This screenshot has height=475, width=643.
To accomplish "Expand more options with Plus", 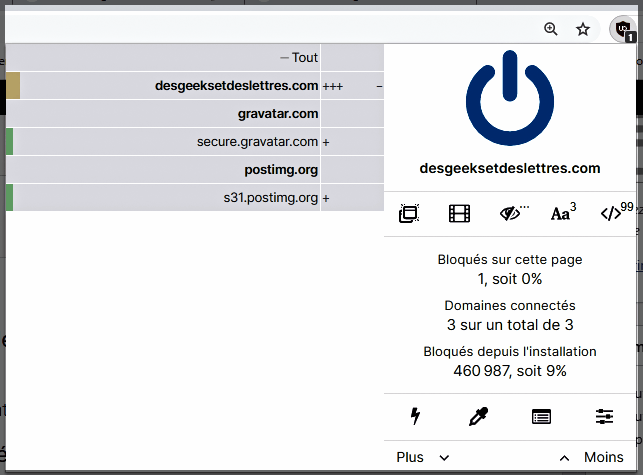I will point(422,457).
